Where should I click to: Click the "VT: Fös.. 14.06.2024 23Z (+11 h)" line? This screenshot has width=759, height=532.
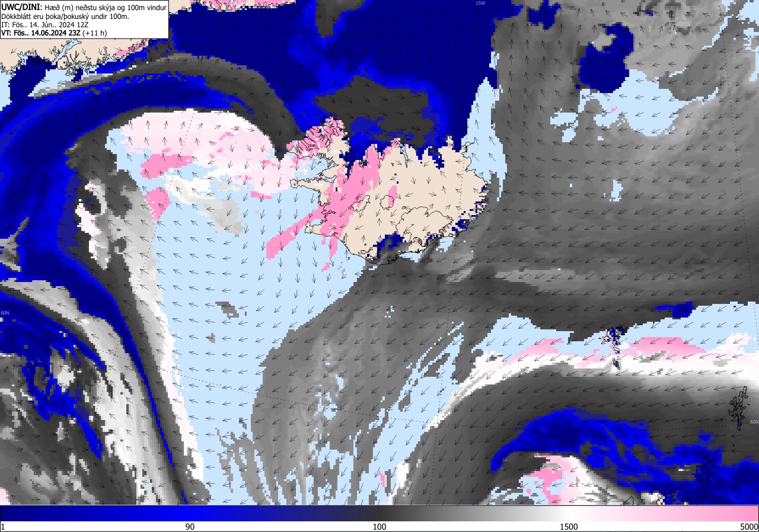tap(54, 33)
